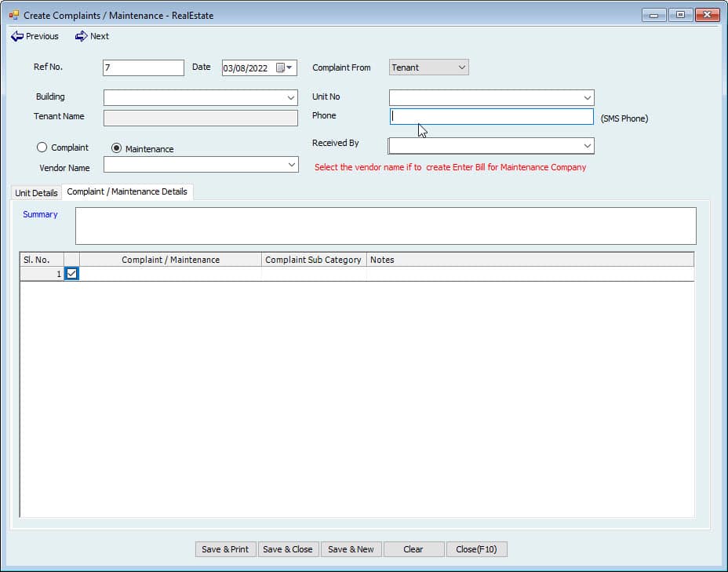This screenshot has width=728, height=572.
Task: Click the Notes column header
Action: (530, 260)
